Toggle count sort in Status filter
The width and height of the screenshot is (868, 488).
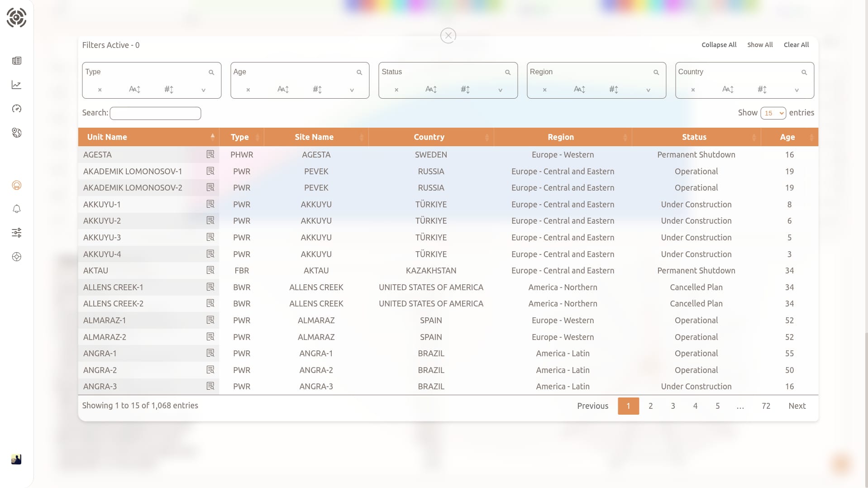465,90
